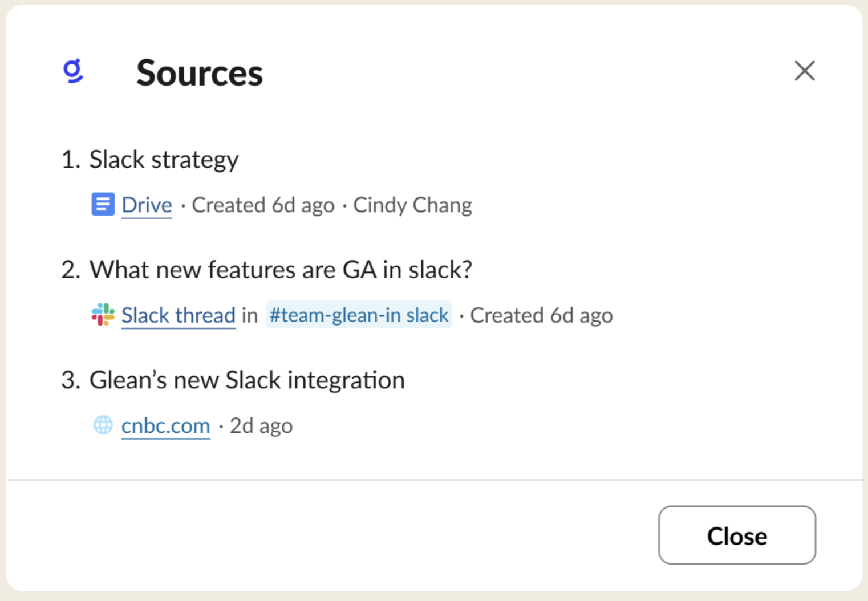Click the "2d ago" timestamp

click(x=261, y=425)
